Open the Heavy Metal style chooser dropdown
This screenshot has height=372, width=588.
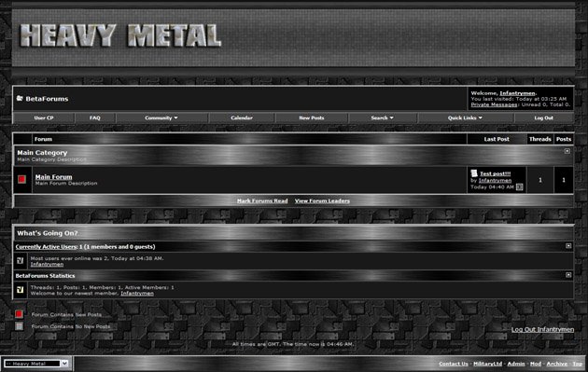pos(36,364)
